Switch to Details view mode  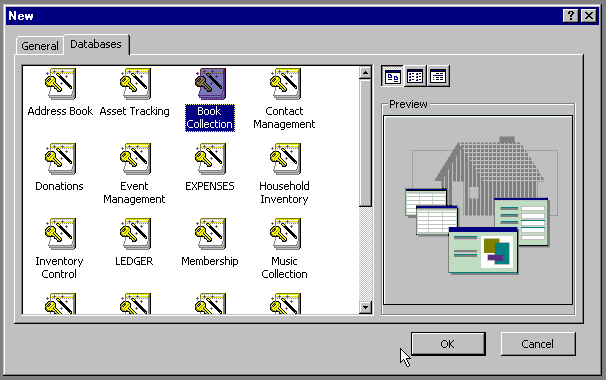coord(438,76)
